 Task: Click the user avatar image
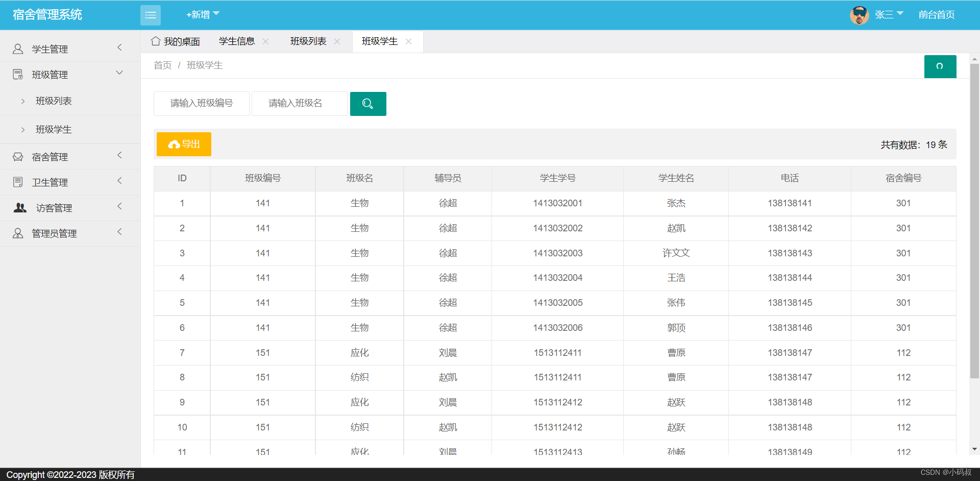(x=859, y=15)
